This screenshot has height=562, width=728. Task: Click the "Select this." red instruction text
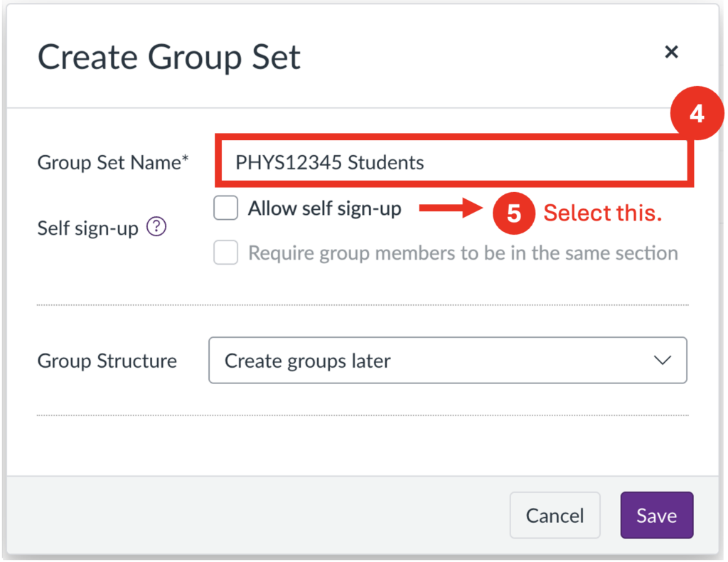(603, 213)
